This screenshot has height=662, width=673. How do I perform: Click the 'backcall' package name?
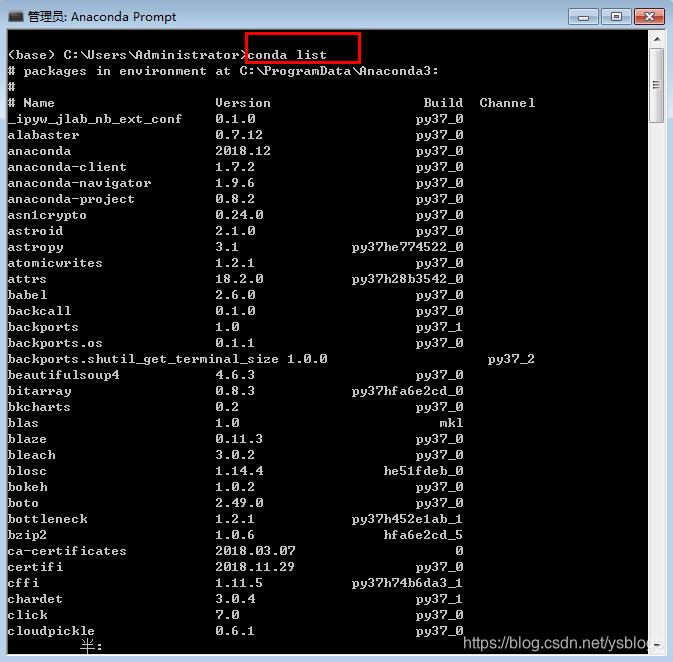tap(39, 311)
